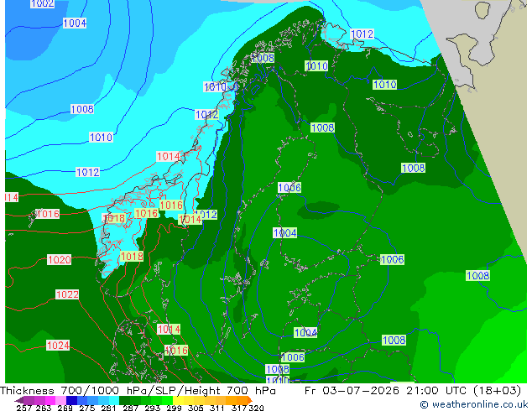Click legend value 305
The width and height of the screenshot is (532, 411).
(196, 408)
